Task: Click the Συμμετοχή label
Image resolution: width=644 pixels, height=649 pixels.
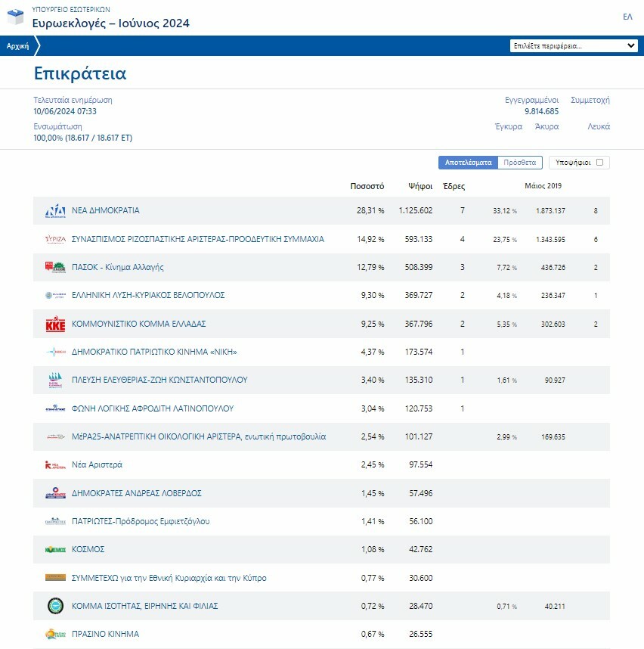Action: [x=590, y=100]
